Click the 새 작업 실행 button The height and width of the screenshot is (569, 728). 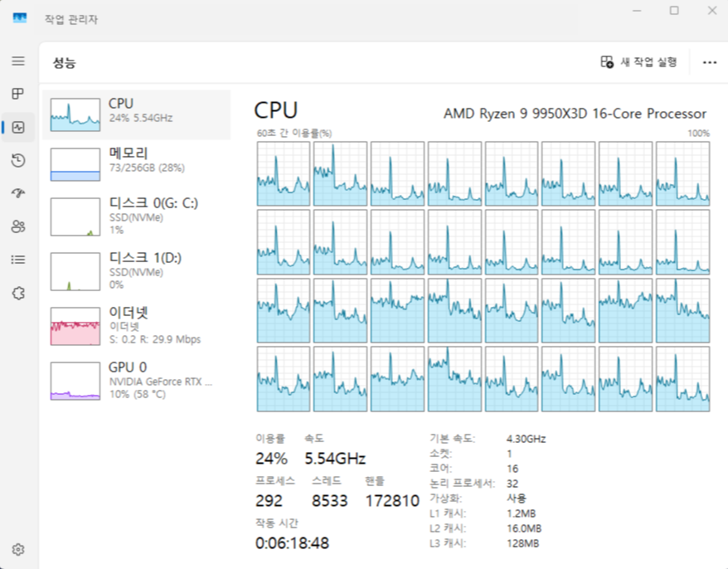coord(639,62)
